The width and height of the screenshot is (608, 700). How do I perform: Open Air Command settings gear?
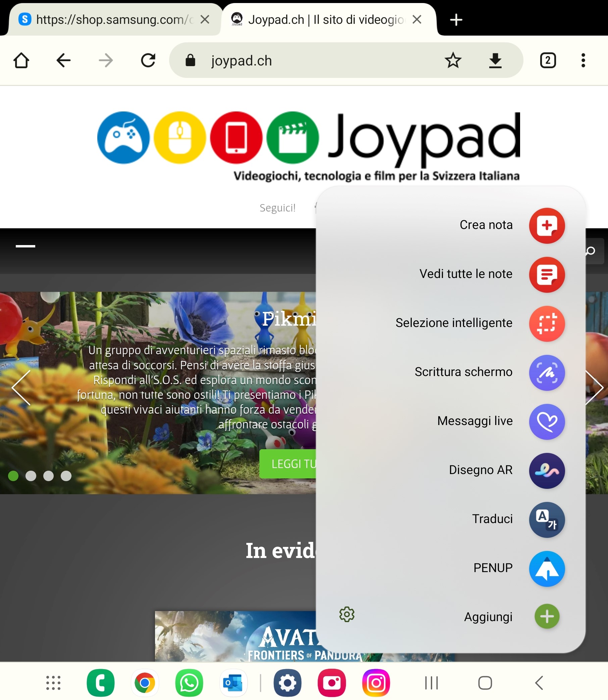tap(347, 614)
